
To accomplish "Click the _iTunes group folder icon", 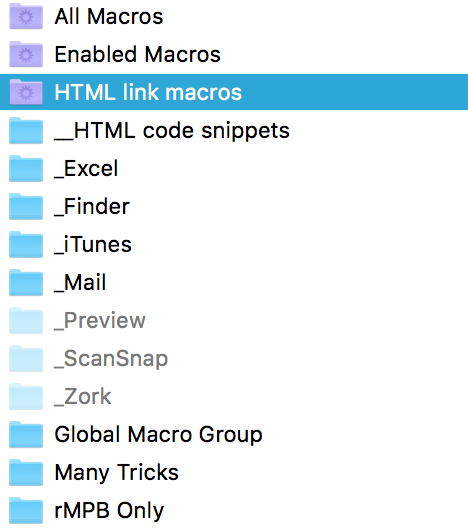I will point(26,244).
